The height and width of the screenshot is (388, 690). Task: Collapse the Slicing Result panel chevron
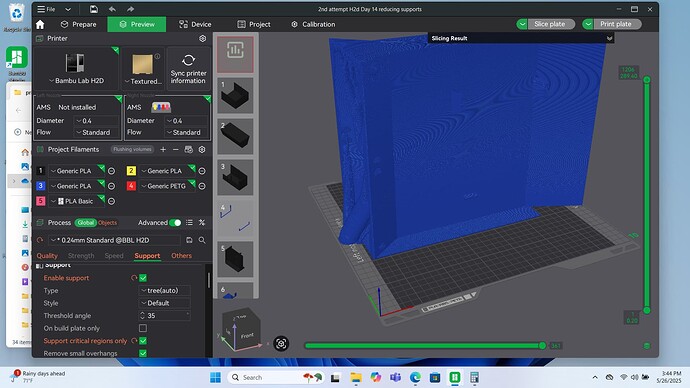[609, 38]
